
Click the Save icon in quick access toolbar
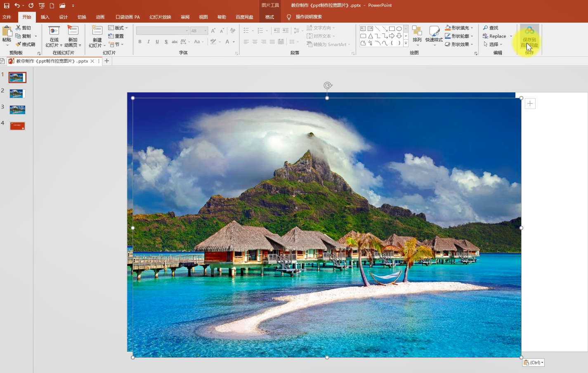click(x=7, y=5)
